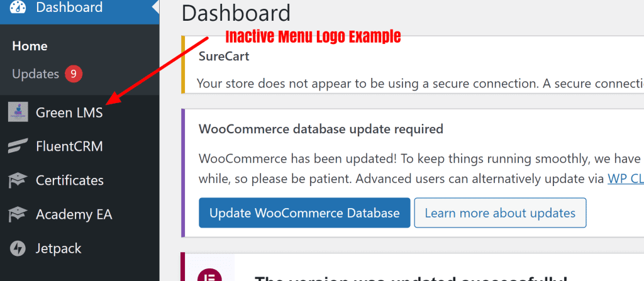Click the SureCart notice heading

point(224,56)
